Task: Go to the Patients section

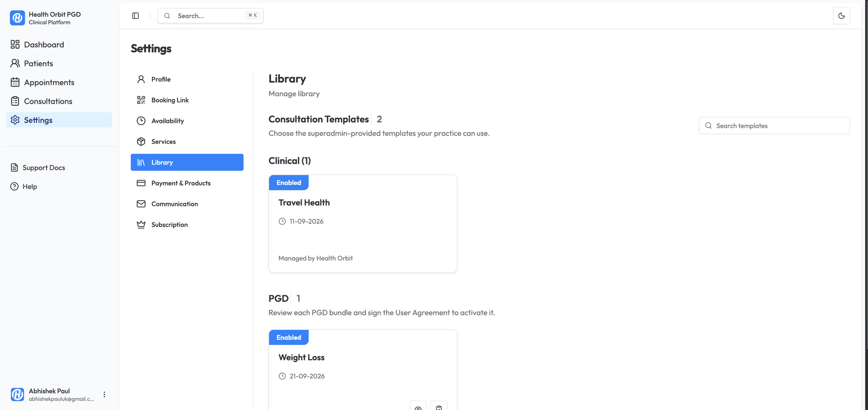Action: [59, 63]
